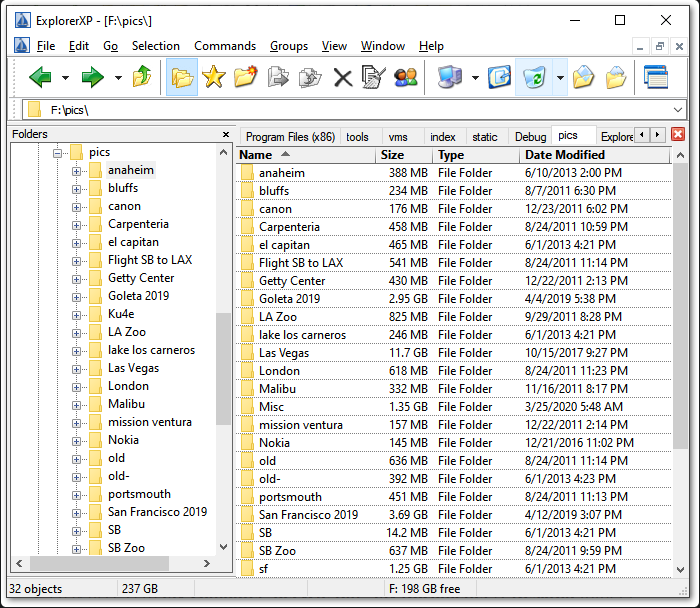Click the London folder icon in list

pos(247,371)
